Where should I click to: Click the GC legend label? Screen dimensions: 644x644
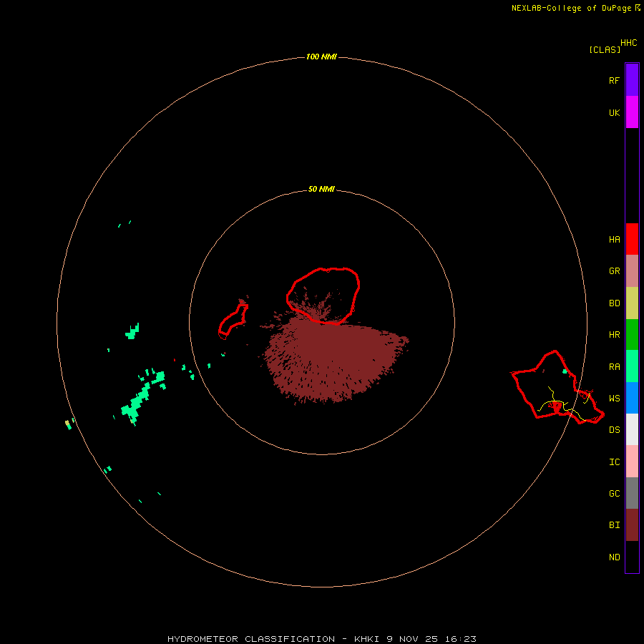[x=614, y=494]
